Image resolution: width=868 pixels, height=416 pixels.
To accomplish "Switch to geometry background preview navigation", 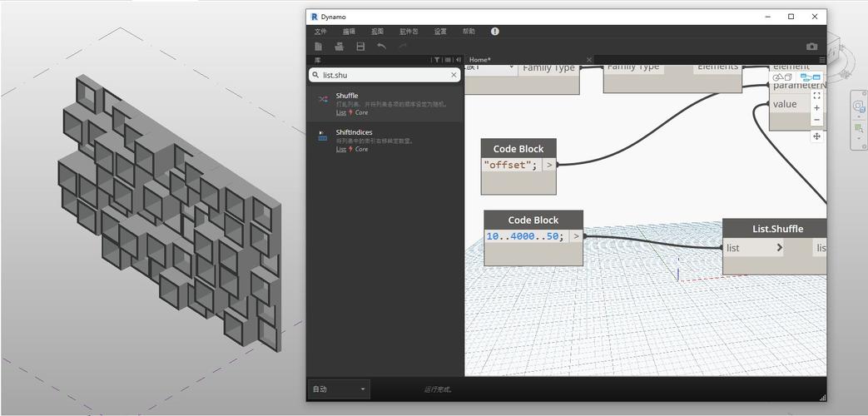I will pyautogui.click(x=782, y=77).
